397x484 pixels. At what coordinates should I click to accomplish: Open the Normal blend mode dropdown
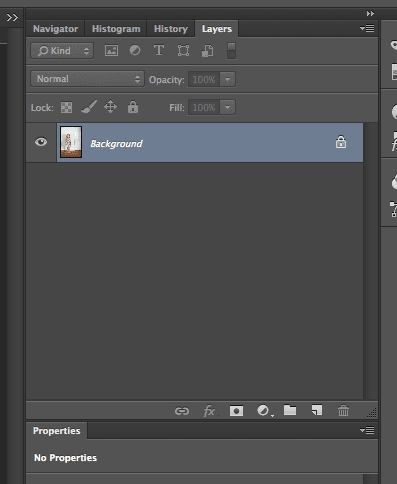87,79
